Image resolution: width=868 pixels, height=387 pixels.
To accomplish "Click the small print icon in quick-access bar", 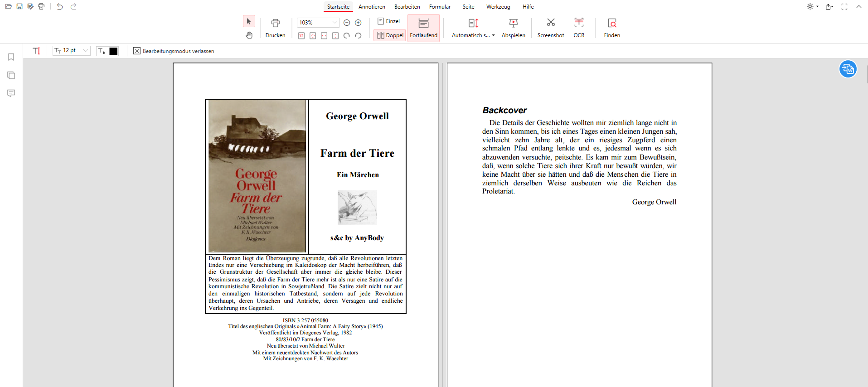I will 41,7.
